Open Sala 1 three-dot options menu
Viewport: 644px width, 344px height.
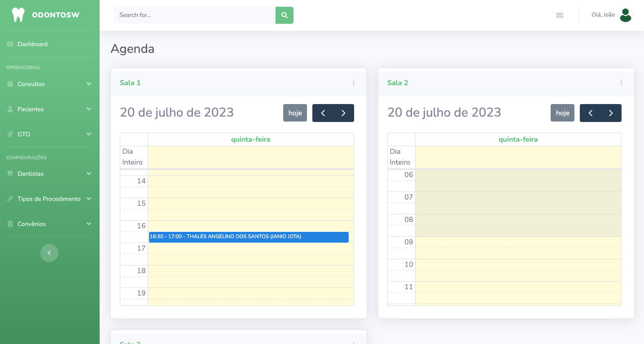(x=354, y=83)
